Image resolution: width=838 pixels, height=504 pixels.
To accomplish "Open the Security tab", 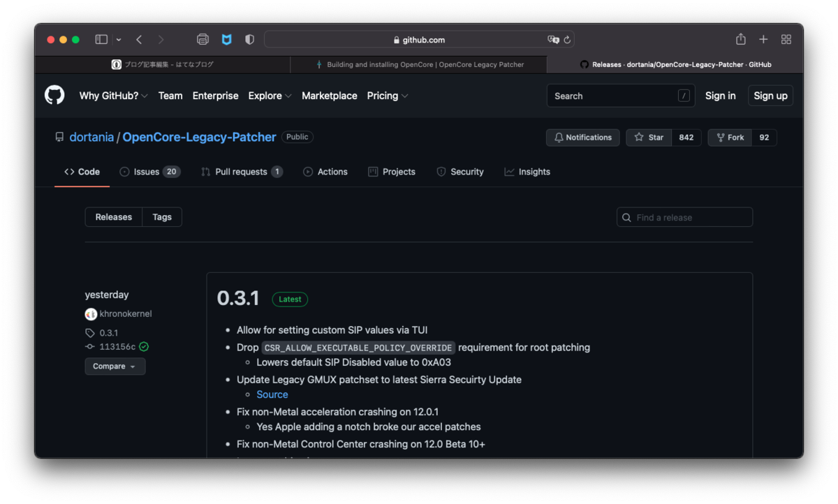I will point(460,172).
